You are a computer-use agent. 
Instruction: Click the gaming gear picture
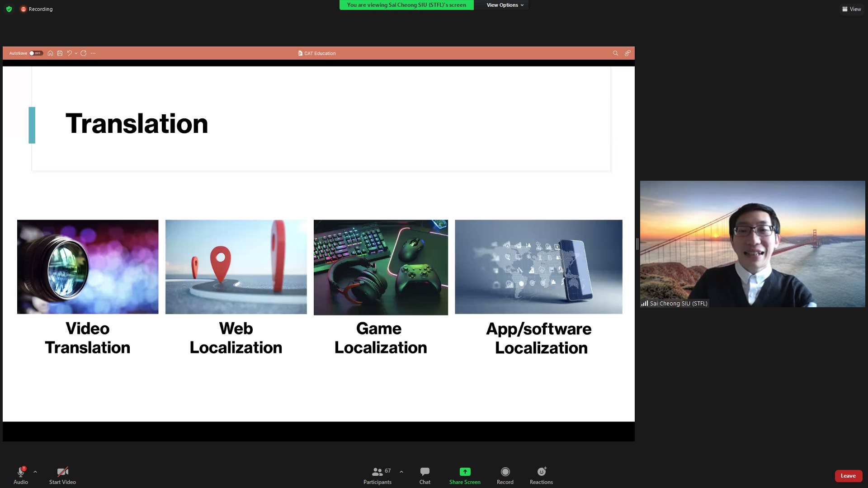(x=381, y=267)
